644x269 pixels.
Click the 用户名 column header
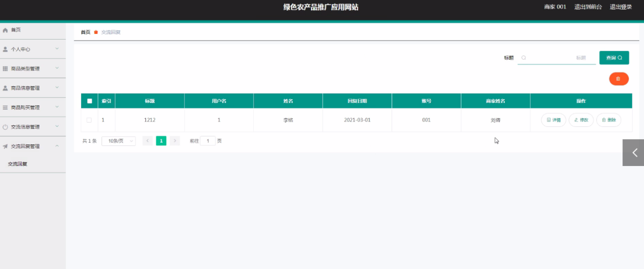[219, 101]
